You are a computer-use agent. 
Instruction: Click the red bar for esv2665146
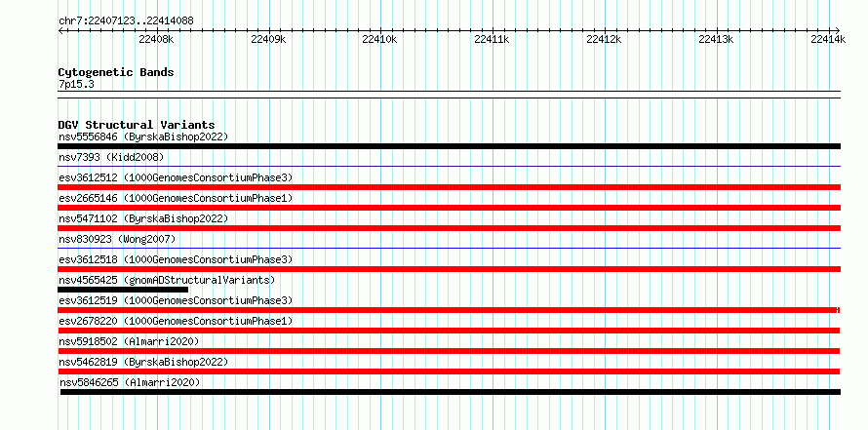coord(449,208)
